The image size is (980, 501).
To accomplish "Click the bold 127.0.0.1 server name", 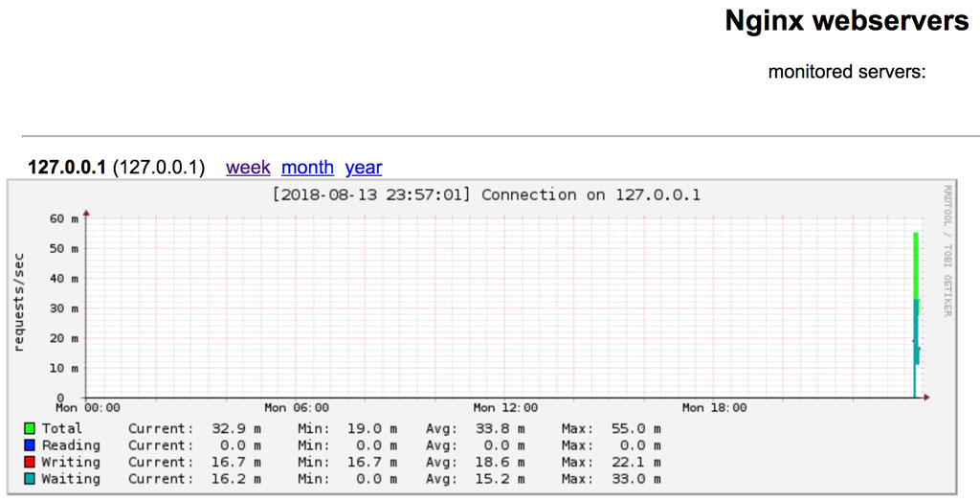I will pos(67,168).
